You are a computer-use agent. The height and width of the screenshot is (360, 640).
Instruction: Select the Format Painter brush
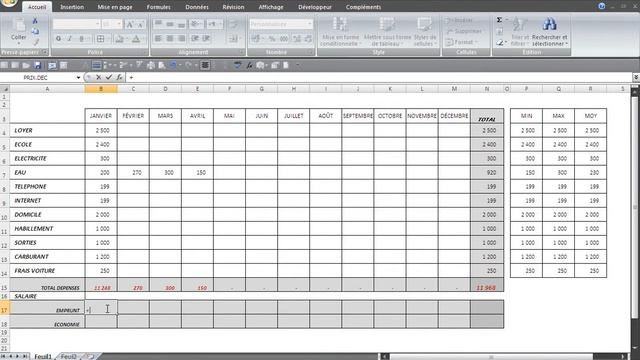click(36, 42)
